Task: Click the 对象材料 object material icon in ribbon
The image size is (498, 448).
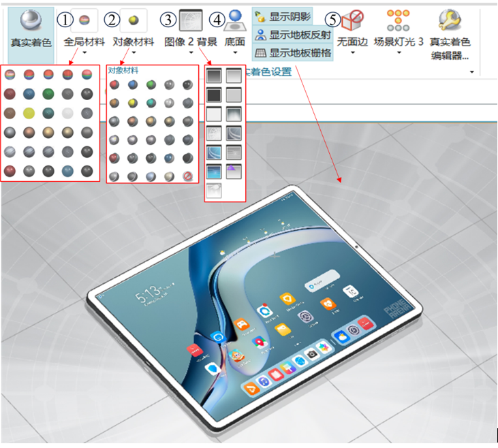Action: (x=134, y=20)
